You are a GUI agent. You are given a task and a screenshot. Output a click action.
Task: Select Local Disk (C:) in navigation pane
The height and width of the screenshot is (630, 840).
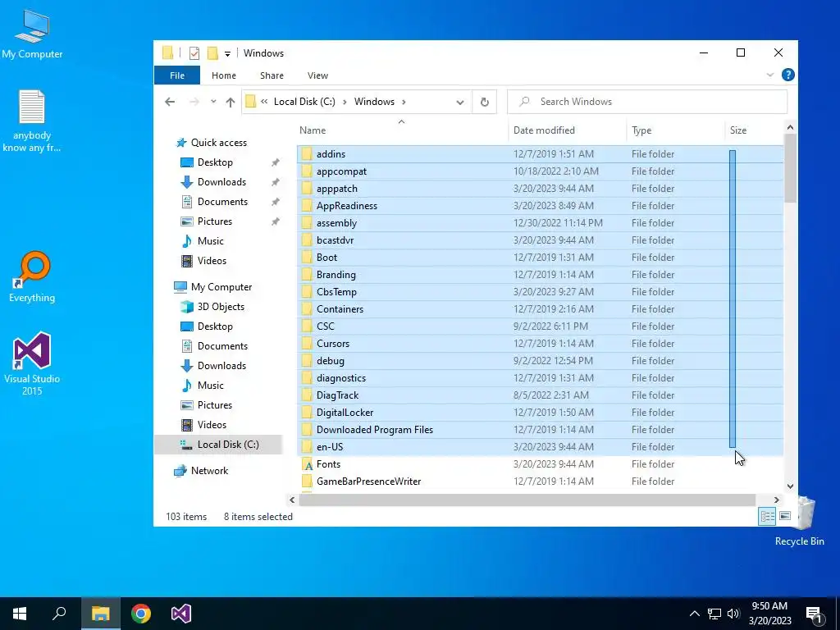pos(218,445)
